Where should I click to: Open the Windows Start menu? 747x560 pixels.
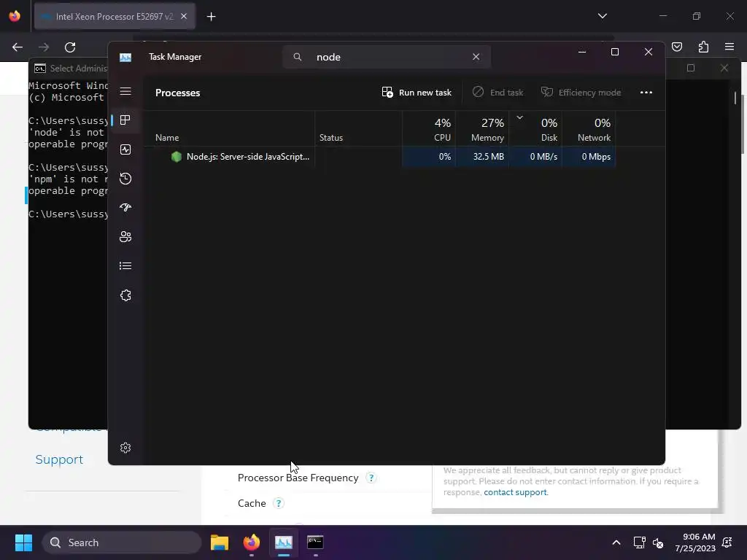coord(23,542)
